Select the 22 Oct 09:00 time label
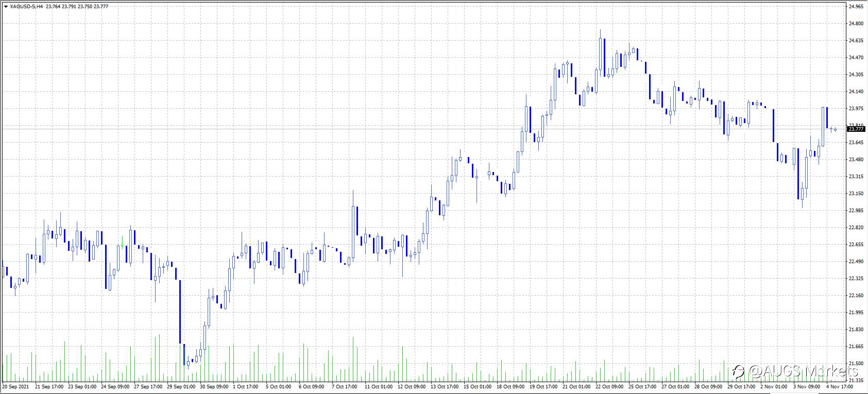 coord(609,386)
